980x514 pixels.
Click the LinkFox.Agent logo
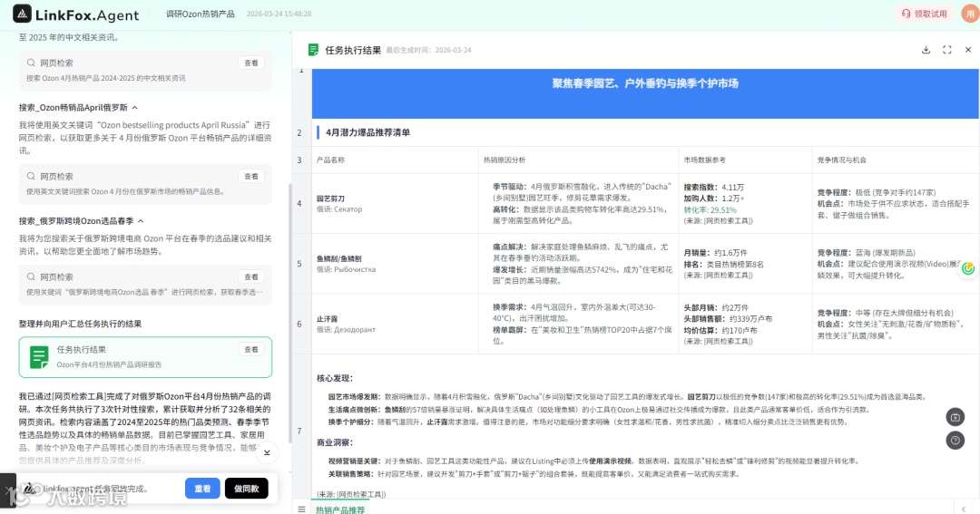click(75, 14)
